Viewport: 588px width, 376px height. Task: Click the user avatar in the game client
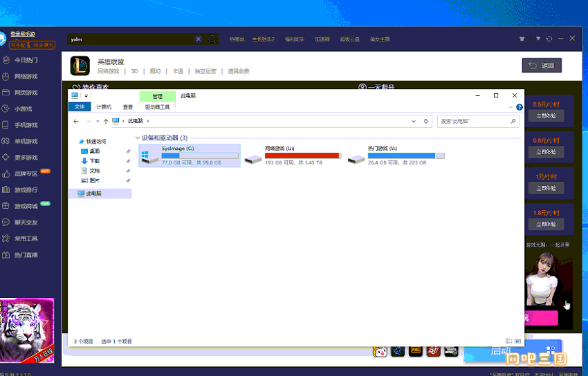coord(2,38)
